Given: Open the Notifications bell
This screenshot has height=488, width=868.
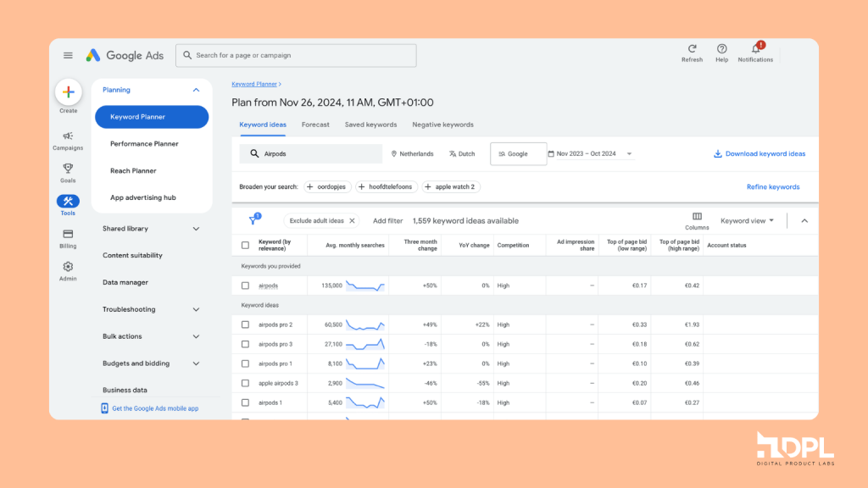Looking at the screenshot, I should coord(755,48).
